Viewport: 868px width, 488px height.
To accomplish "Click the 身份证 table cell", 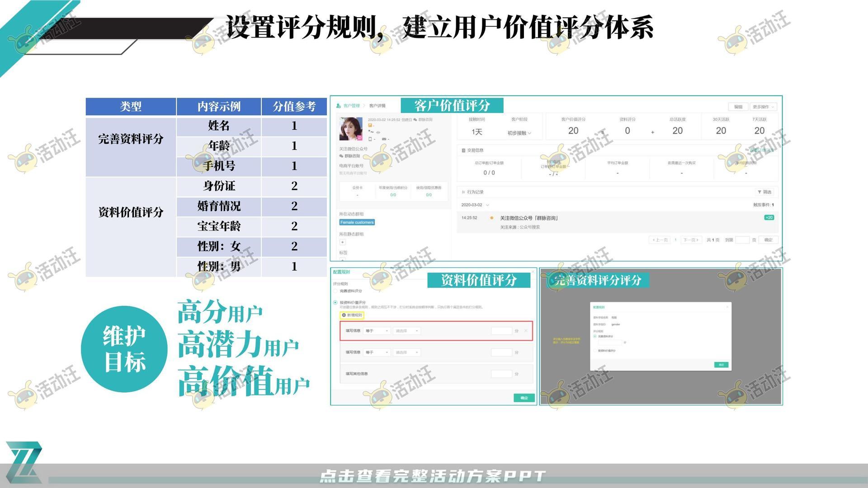I will (x=219, y=186).
